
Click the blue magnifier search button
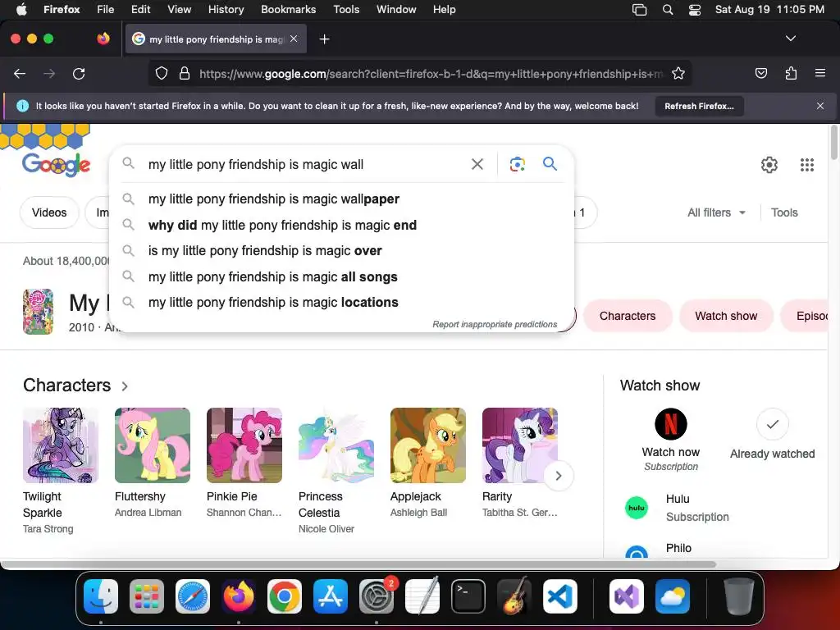point(550,163)
